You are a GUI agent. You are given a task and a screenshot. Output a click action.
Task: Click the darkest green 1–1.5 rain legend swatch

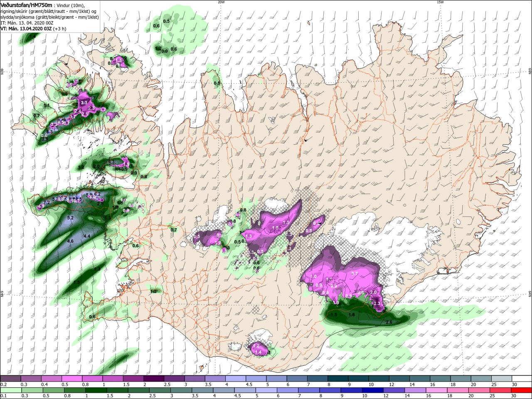tap(96, 390)
